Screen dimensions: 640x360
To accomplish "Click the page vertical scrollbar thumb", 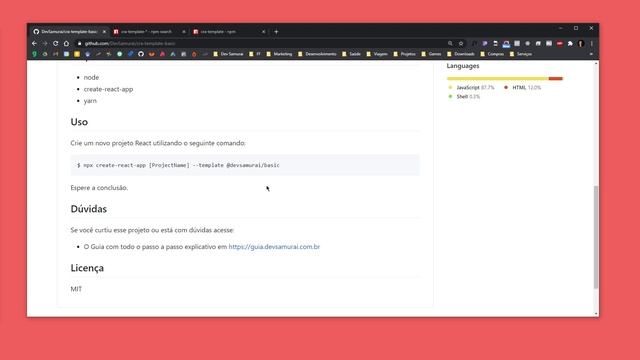I will [x=596, y=238].
